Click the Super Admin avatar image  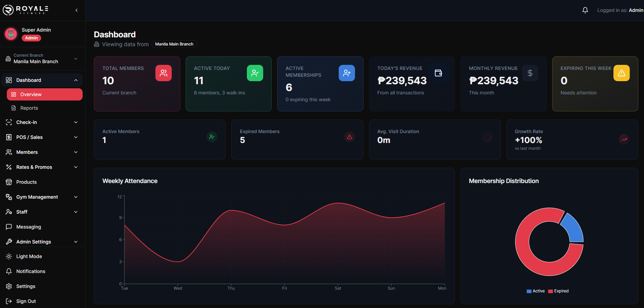click(11, 34)
